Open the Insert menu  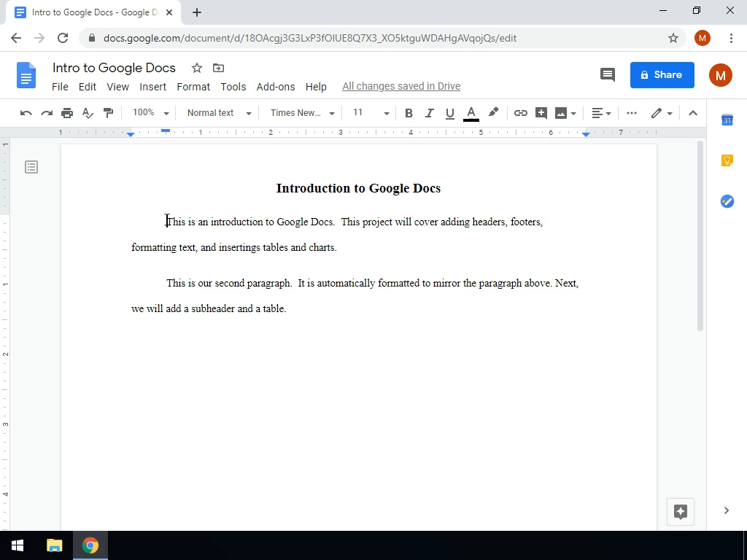pos(153,87)
